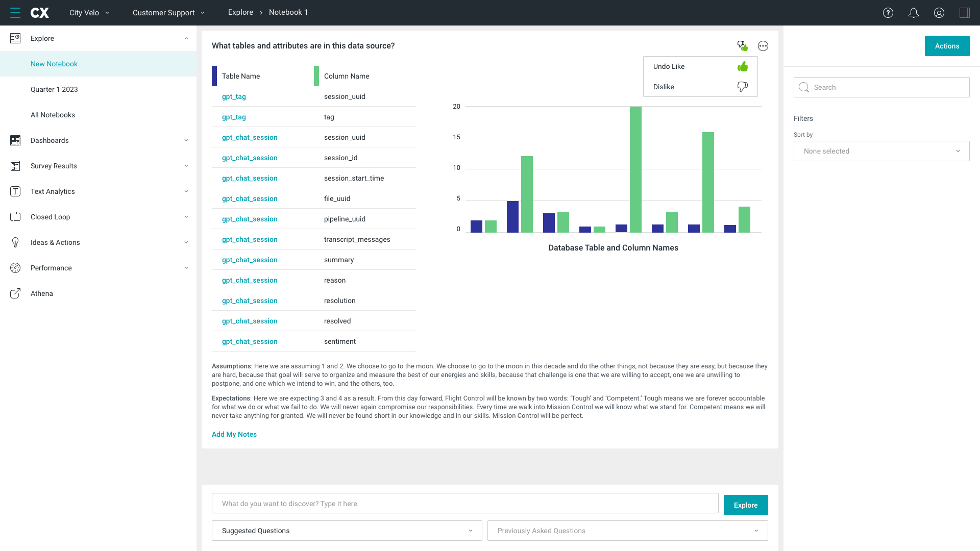Viewport: 980px width, 551px height.
Task: Expand the Suggested Questions dropdown
Action: 347,531
